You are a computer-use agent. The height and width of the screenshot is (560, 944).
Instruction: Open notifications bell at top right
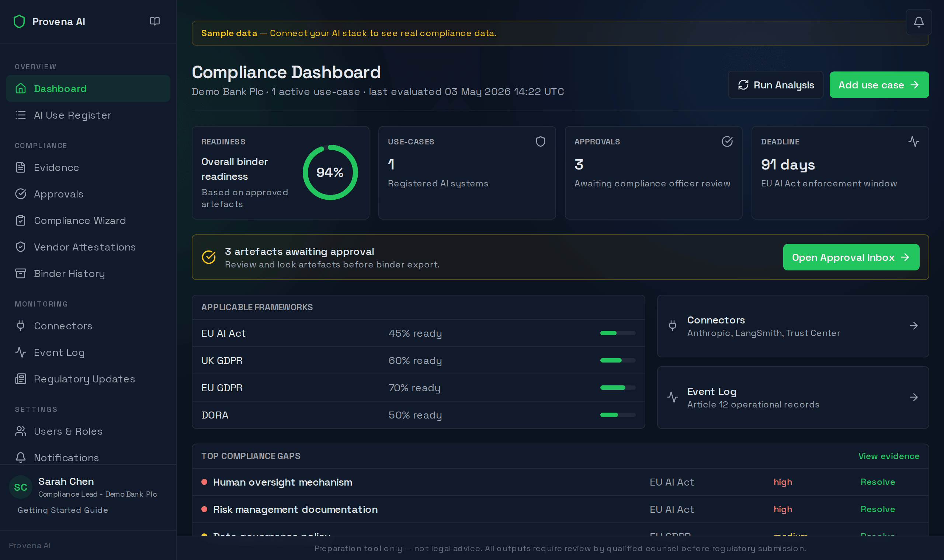[x=919, y=22]
